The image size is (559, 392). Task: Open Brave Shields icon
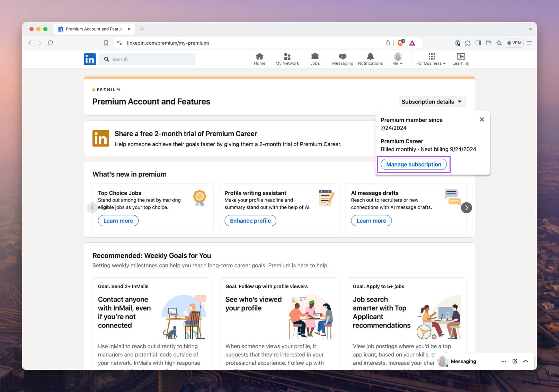pyautogui.click(x=401, y=43)
